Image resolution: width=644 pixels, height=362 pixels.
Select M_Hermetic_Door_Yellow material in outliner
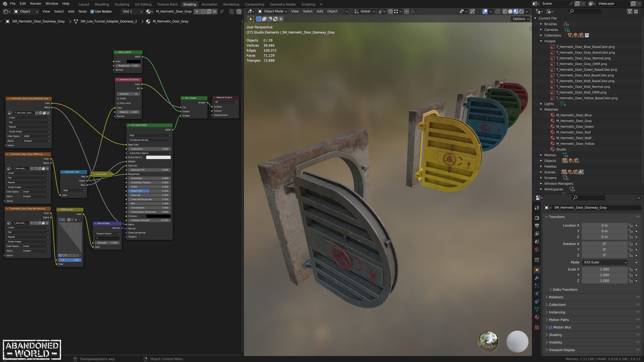(x=575, y=144)
